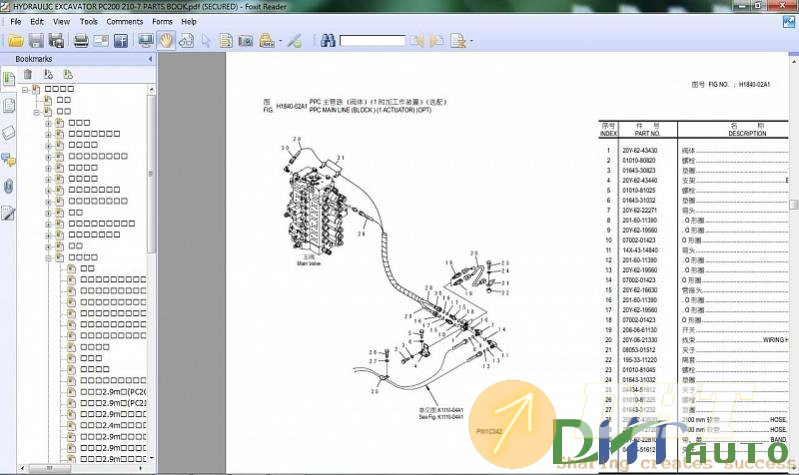799x475 pixels.
Task: Open the Help menu
Action: [x=189, y=21]
